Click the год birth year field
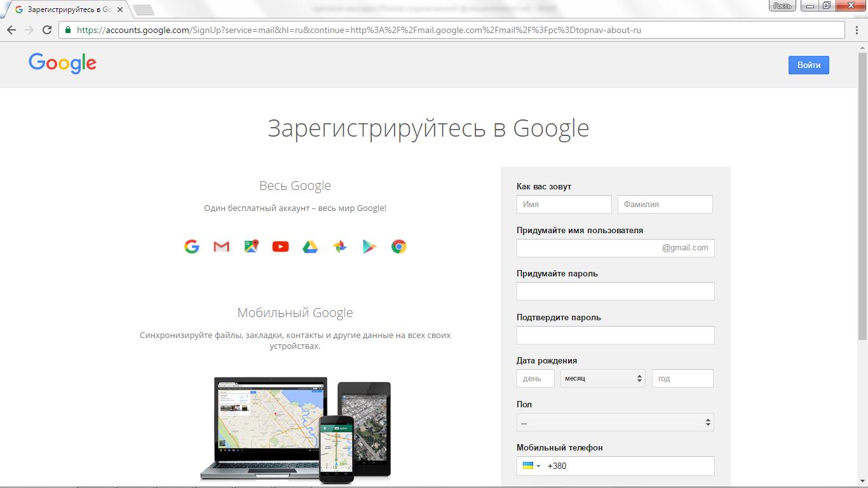 pos(682,378)
